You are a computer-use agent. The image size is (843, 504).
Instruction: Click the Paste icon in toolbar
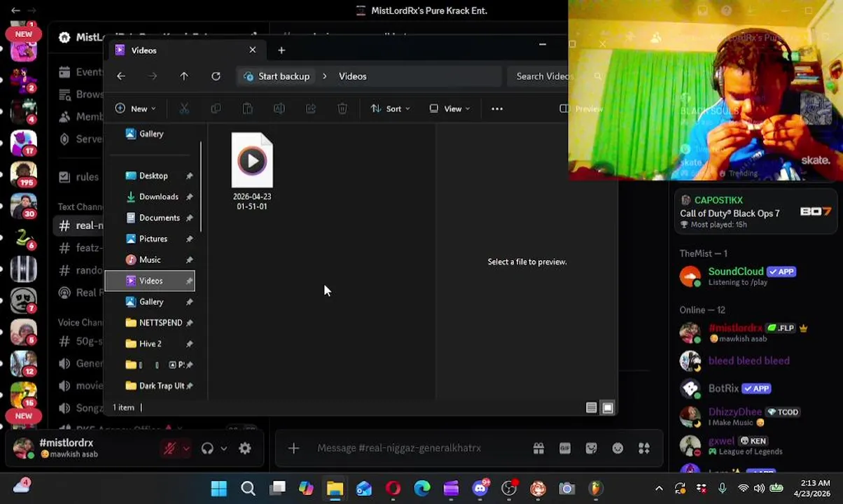pos(247,108)
